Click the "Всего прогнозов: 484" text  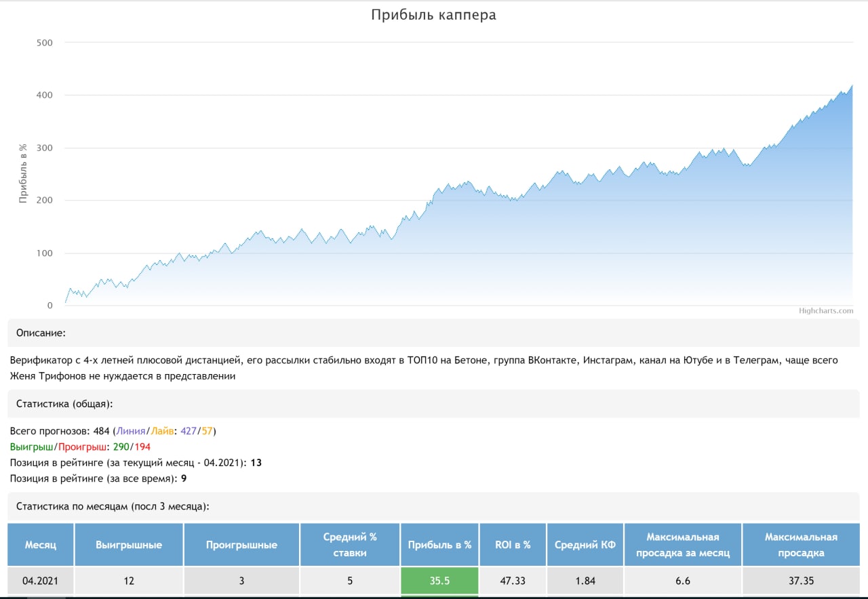[x=60, y=431]
